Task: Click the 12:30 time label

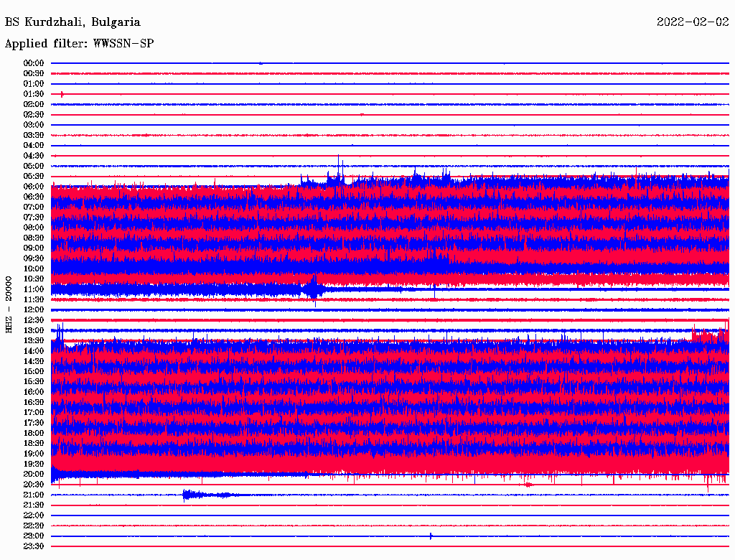Action: point(34,320)
